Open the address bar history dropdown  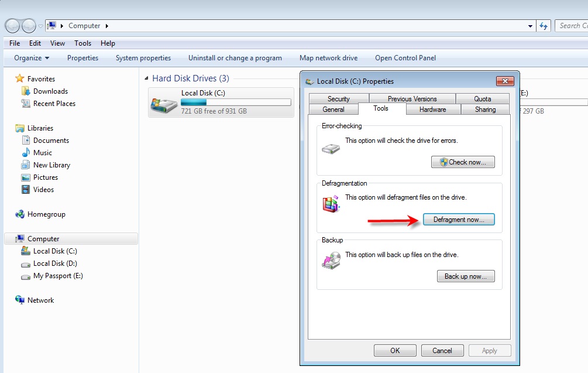530,26
